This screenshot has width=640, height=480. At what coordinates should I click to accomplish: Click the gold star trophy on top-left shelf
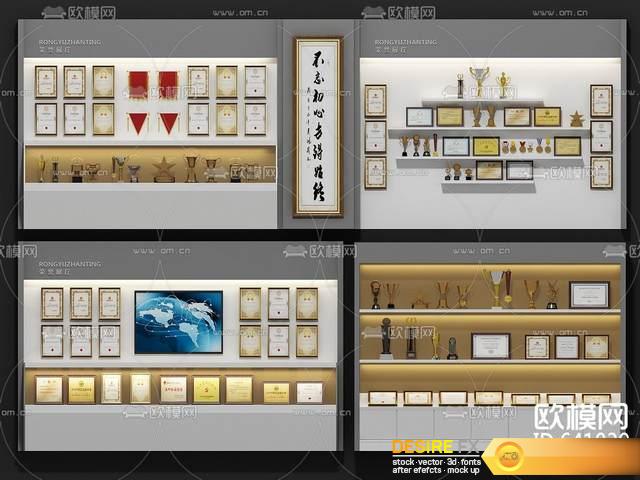[x=163, y=169]
